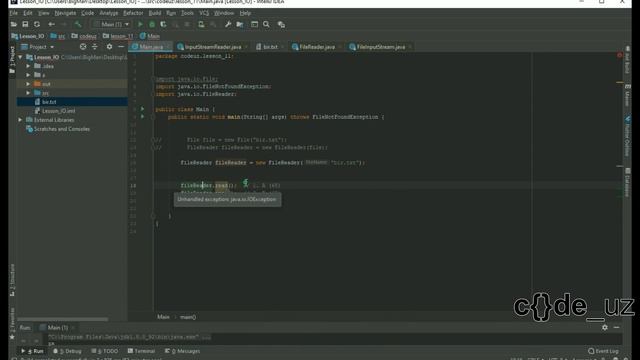640x360 pixels.
Task: Click the codeuz breadcrumb
Action: (x=84, y=36)
